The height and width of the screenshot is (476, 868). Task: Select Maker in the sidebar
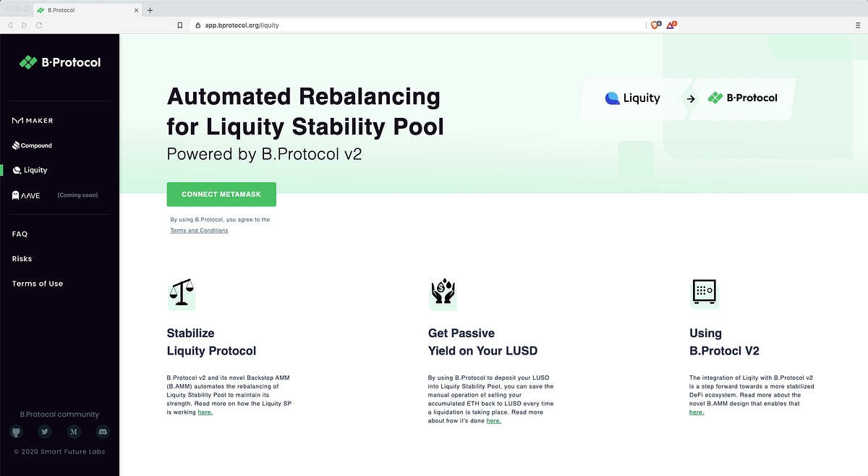(33, 121)
